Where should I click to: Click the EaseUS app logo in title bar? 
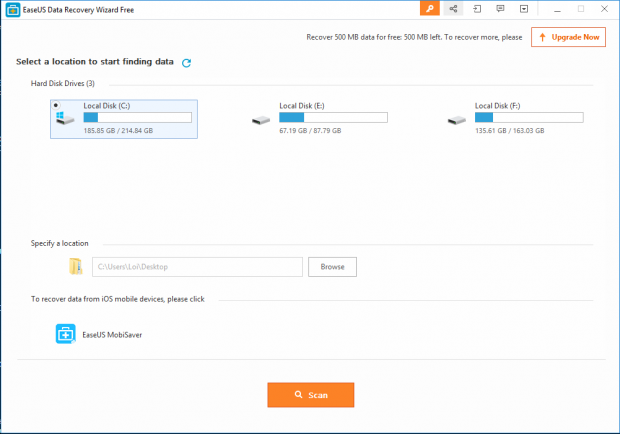coord(13,10)
